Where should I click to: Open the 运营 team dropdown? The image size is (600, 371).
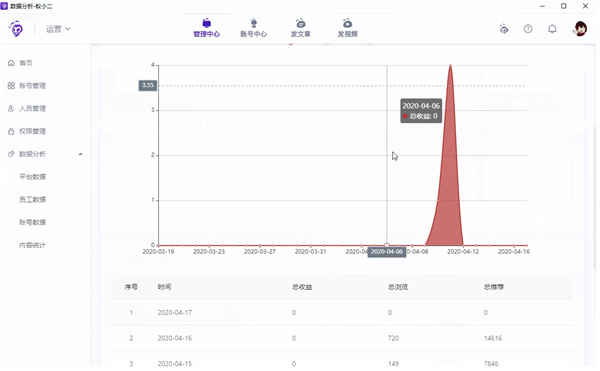58,29
